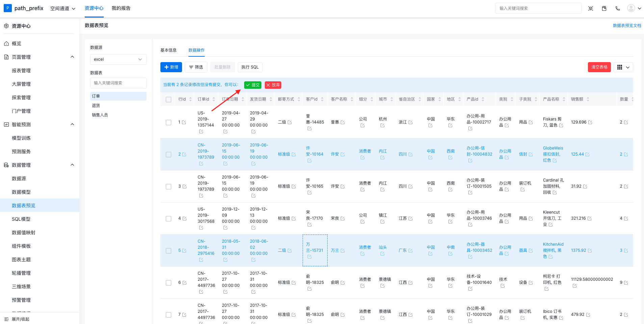This screenshot has width=644, height=324.
Task: Check the row 3 checkbox
Action: [169, 186]
